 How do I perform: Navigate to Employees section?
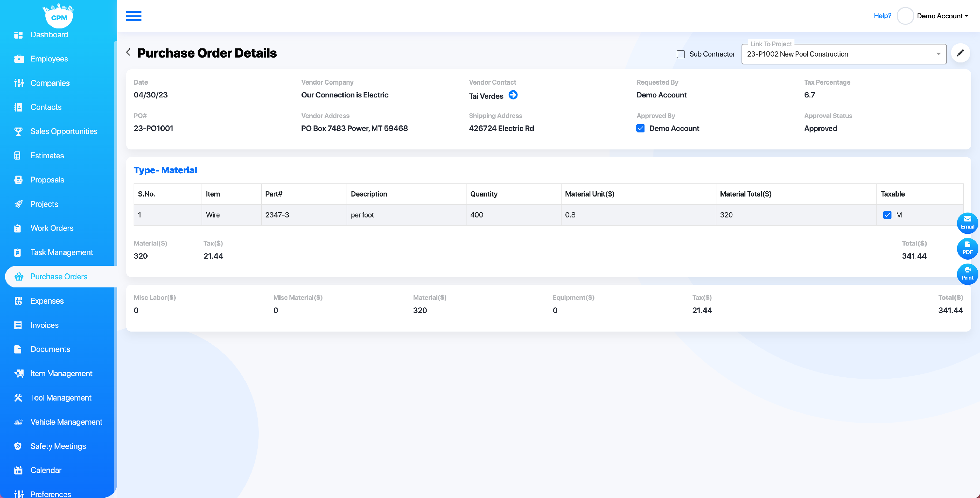[x=49, y=59]
